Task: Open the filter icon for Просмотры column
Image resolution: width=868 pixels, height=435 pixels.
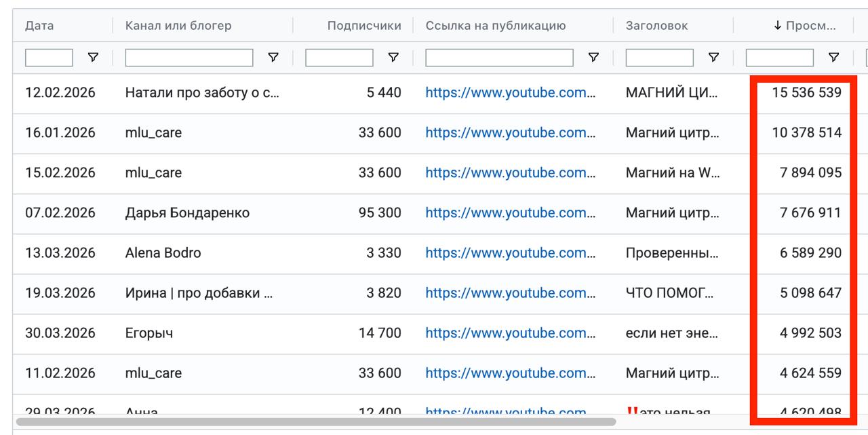Action: (x=834, y=58)
